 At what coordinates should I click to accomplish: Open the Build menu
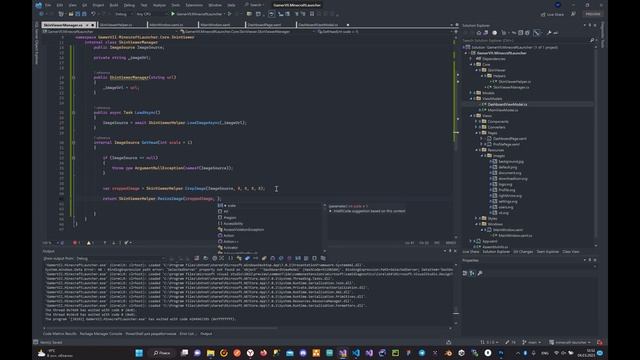tap(114, 5)
